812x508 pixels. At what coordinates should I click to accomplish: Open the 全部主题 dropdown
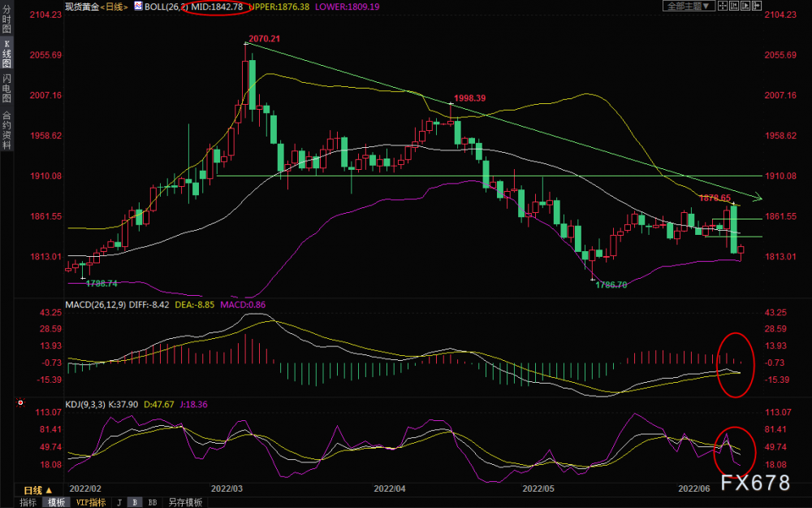tap(689, 6)
